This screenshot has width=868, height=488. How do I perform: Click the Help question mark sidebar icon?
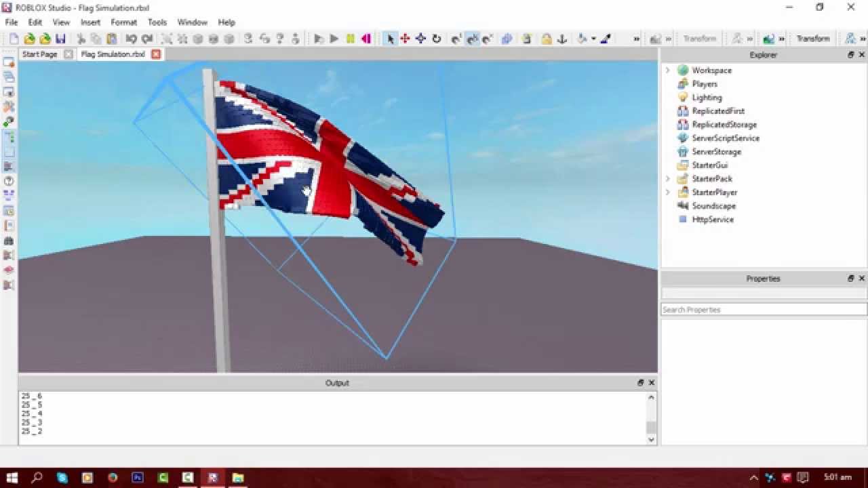pos(9,182)
